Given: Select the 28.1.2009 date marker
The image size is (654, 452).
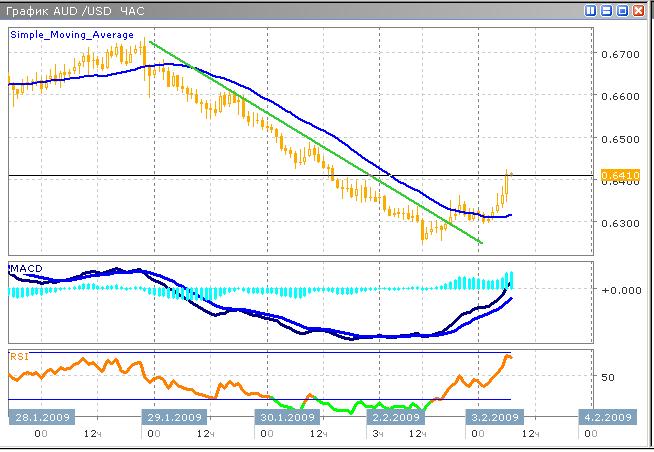Looking at the screenshot, I should pos(40,417).
